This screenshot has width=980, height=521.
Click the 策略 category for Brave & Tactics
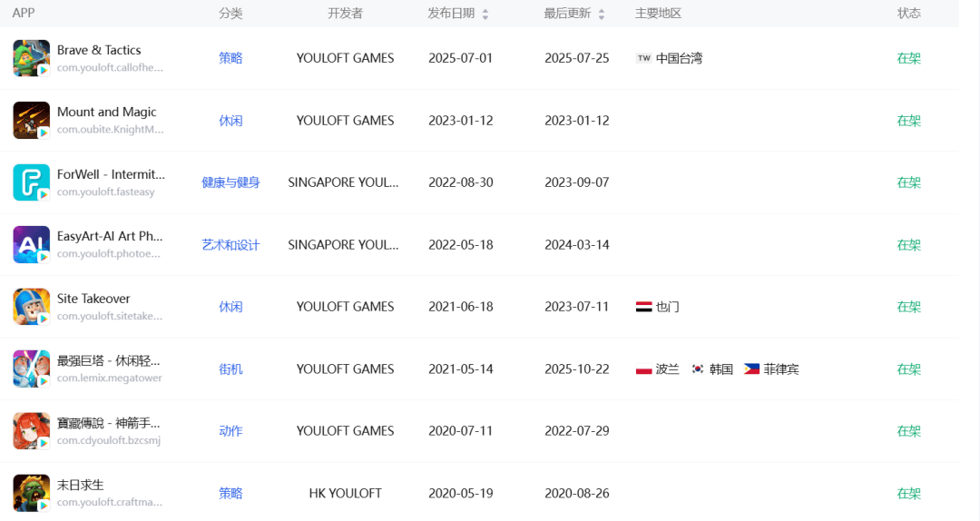230,58
